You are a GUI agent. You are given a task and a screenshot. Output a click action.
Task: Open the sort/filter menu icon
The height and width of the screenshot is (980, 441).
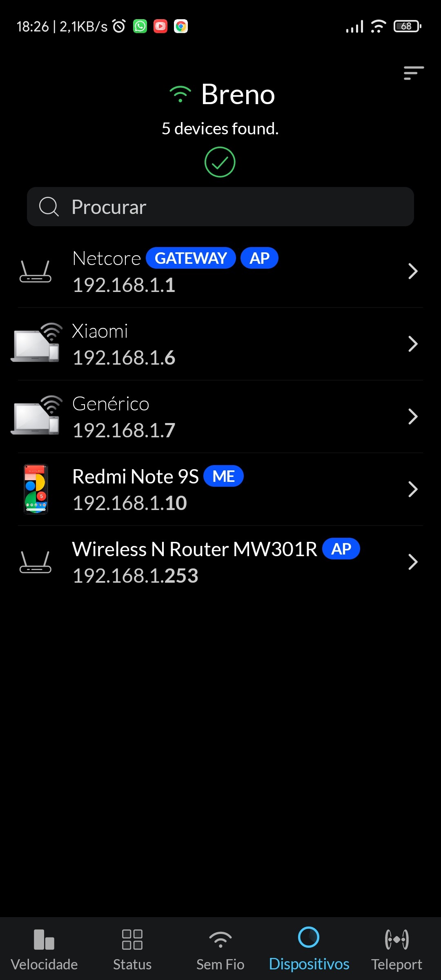click(x=413, y=73)
